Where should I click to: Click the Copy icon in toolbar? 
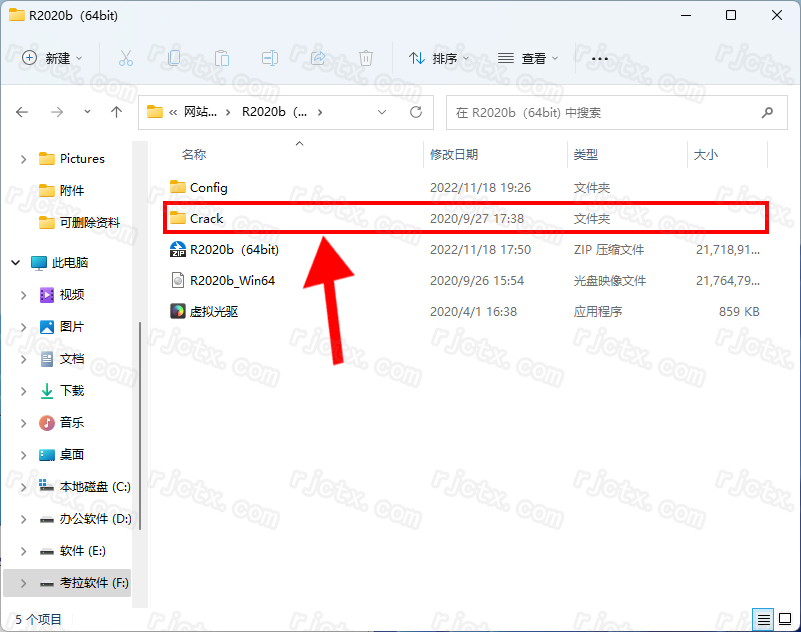(x=174, y=59)
